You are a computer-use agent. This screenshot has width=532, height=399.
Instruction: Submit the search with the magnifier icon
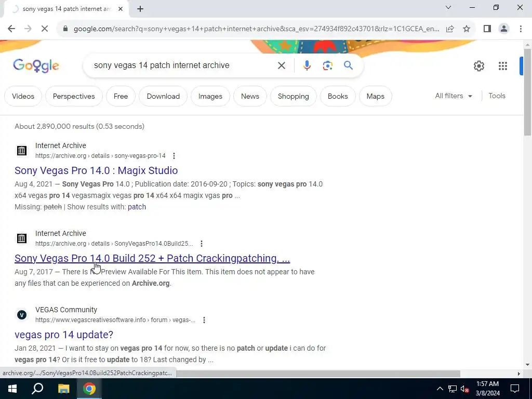click(x=348, y=65)
